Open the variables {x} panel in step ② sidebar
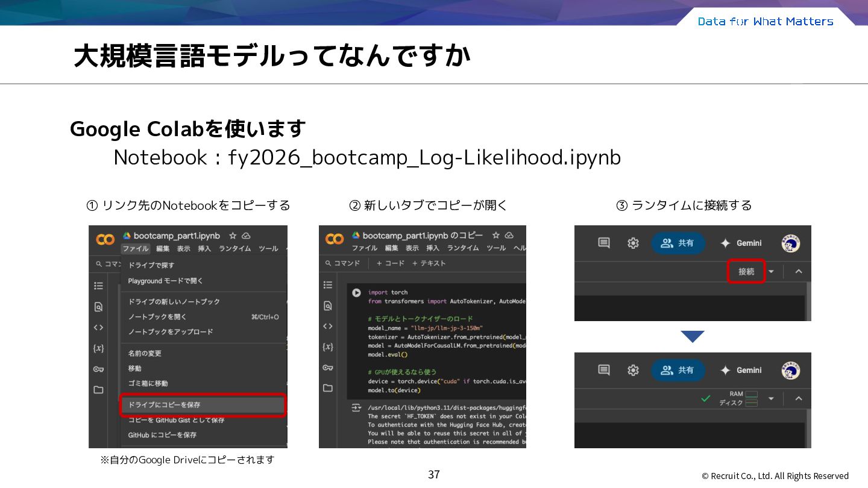 328,347
